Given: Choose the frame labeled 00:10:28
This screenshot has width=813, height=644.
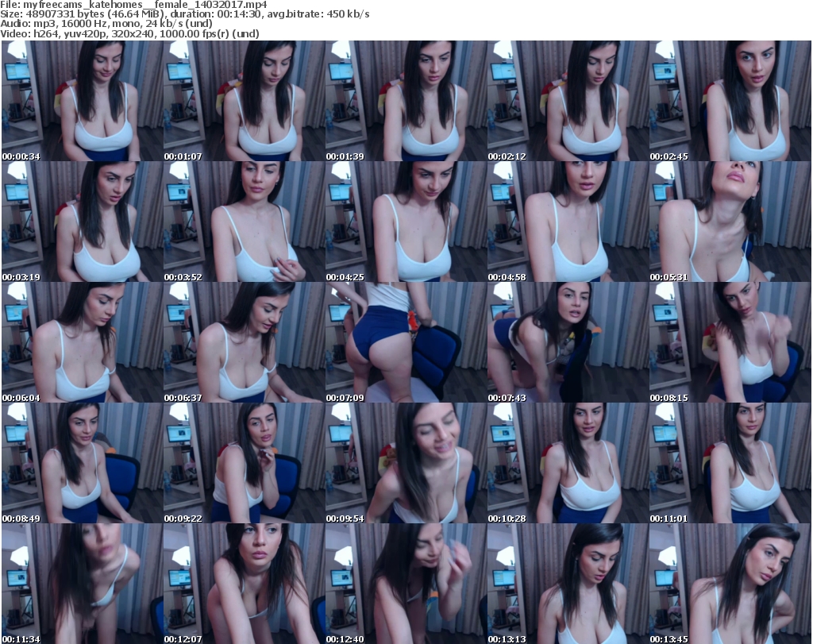Looking at the screenshot, I should (568, 463).
